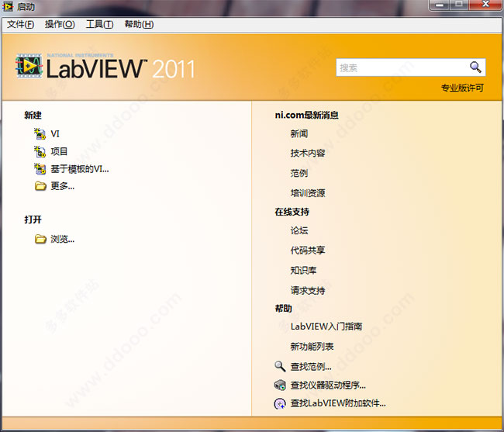The width and height of the screenshot is (504, 432).
Task: Click the magnifier icon in the search box
Action: click(475, 67)
